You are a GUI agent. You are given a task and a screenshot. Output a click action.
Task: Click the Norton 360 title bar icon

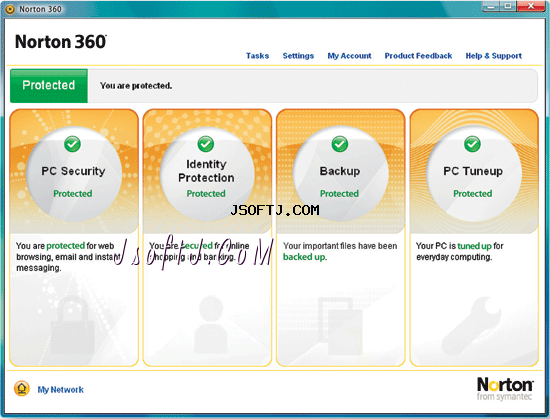(x=10, y=9)
